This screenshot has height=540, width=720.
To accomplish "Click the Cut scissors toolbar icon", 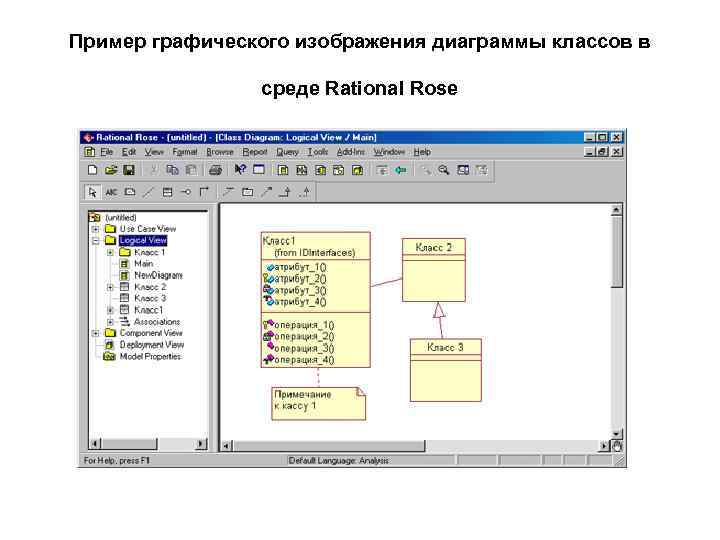I will coord(153,170).
